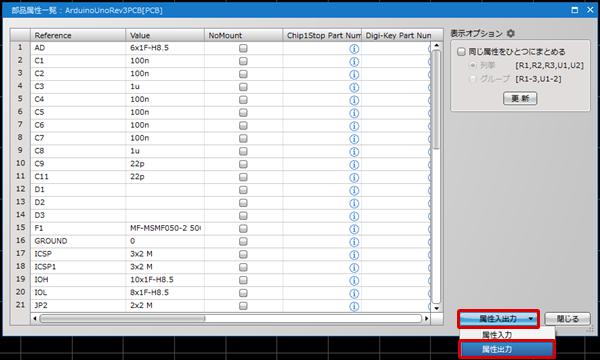This screenshot has width=600, height=360.
Task: Click the info icon in the C9 row
Action: [354, 165]
